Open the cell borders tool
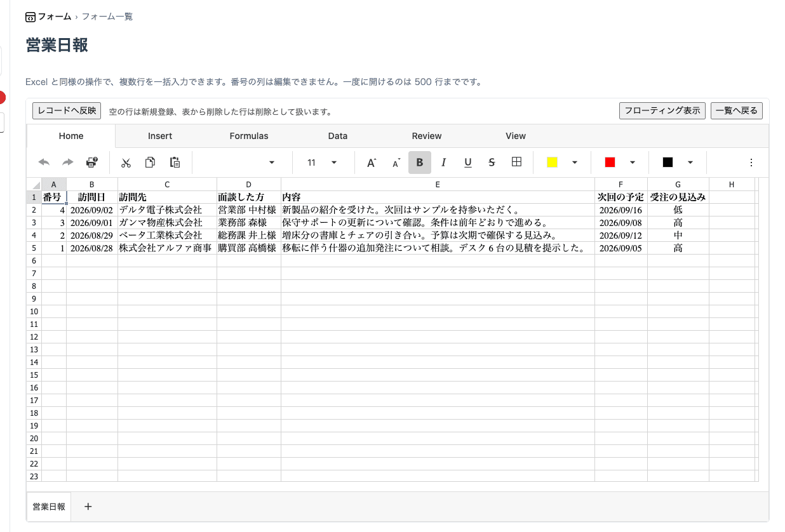Screen dimensions: 785x532 [x=516, y=162]
